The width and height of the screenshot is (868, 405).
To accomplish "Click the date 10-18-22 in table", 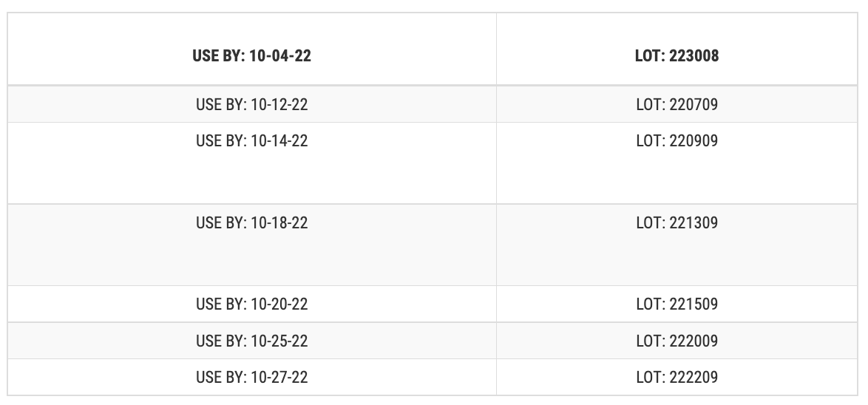I will 279,222.
